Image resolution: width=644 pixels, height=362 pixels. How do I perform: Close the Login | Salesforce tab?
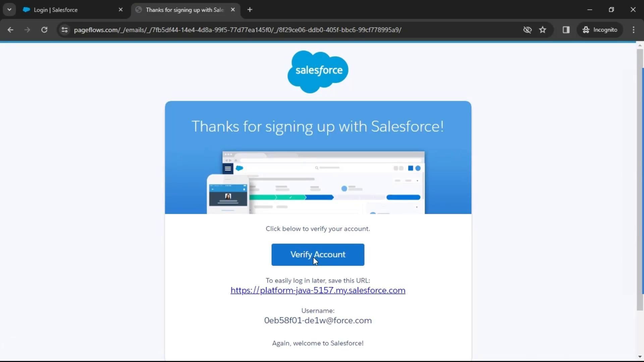121,10
